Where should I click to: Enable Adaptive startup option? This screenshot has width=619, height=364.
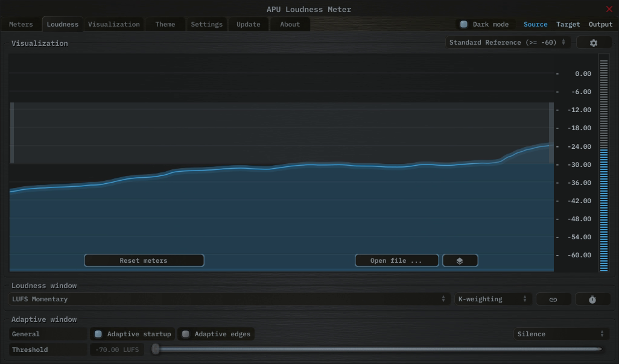tap(98, 334)
